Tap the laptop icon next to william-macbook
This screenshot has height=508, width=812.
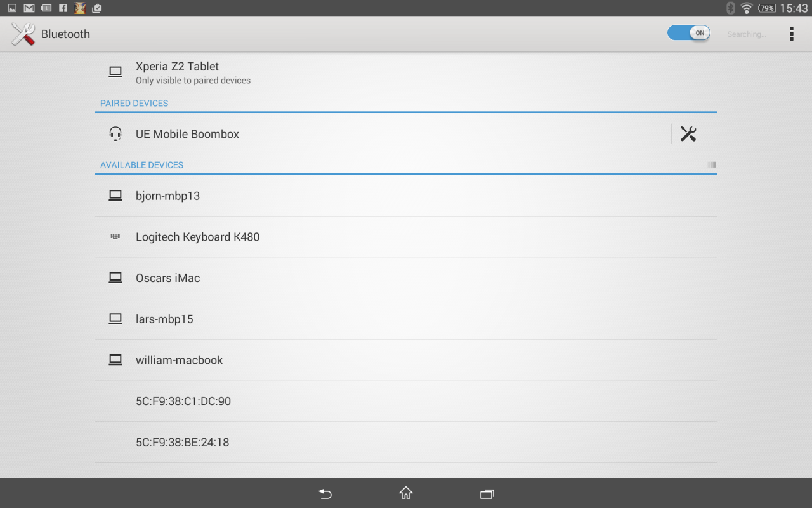[115, 360]
